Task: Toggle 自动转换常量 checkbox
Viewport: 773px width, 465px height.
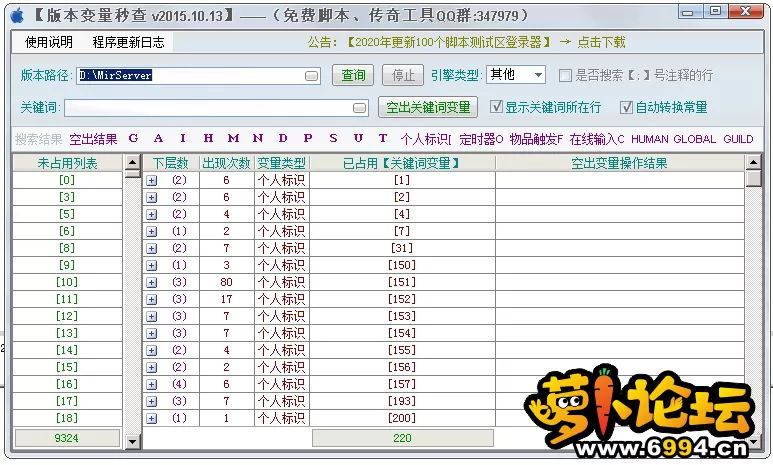Action: pyautogui.click(x=626, y=107)
